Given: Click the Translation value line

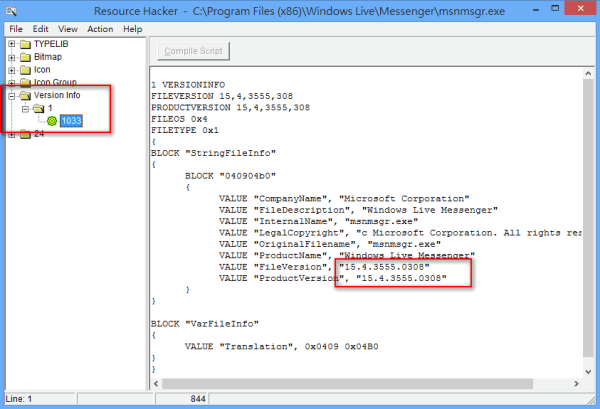Looking at the screenshot, I should tap(282, 347).
